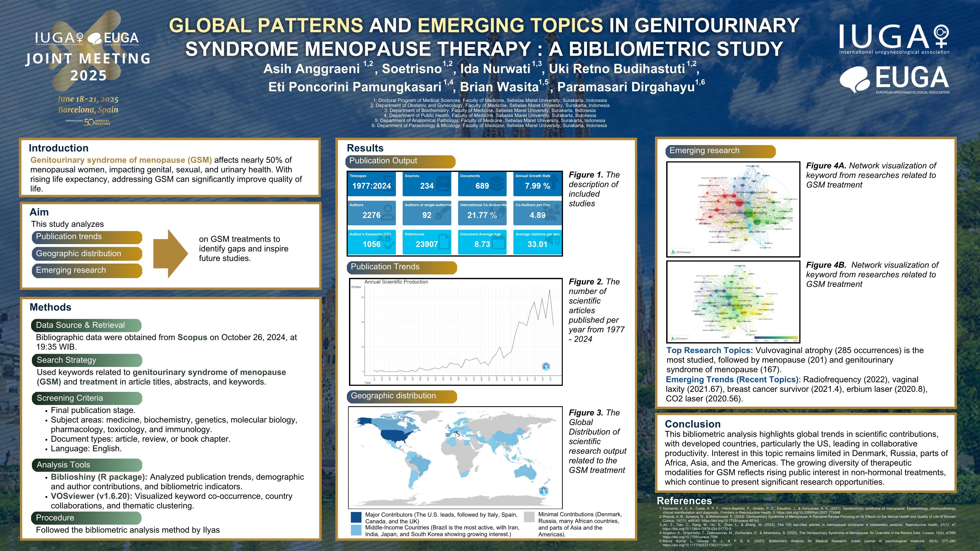Click the large gold arrow in the Aim section
The image size is (980, 551).
tap(170, 253)
